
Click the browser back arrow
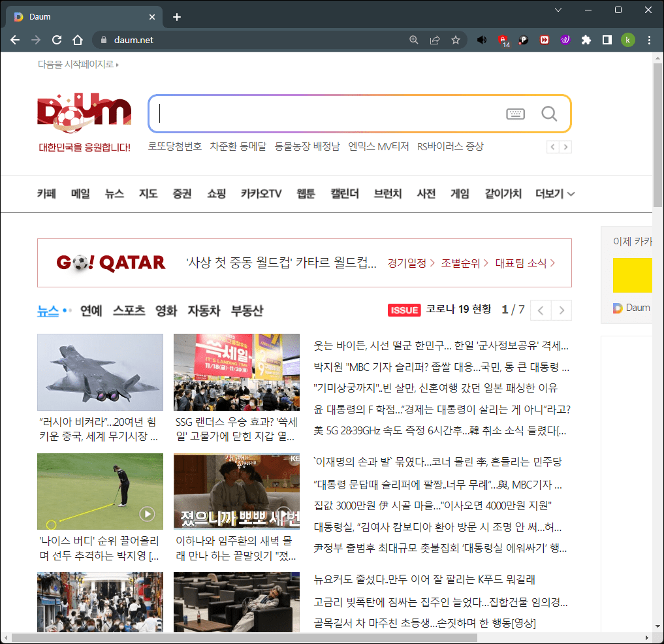[15, 40]
